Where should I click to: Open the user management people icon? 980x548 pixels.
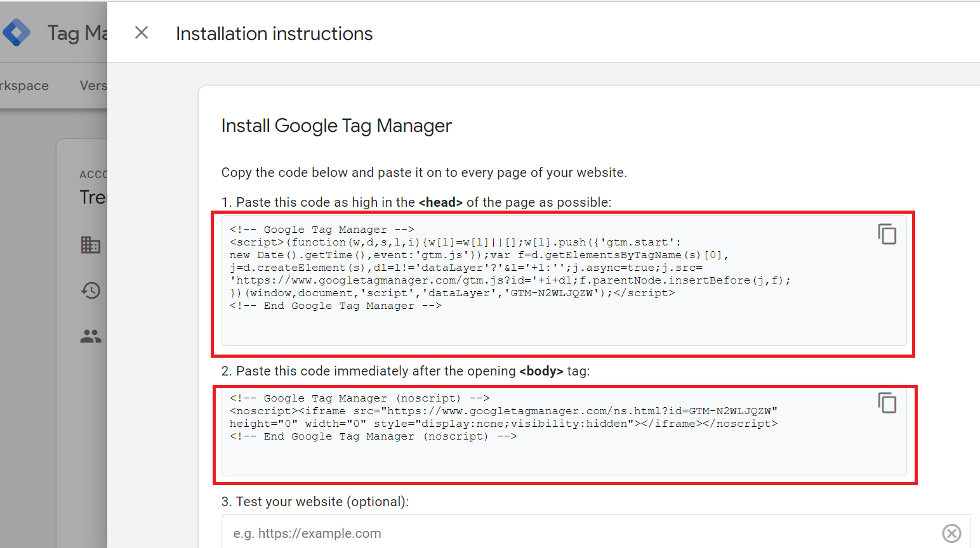point(91,336)
